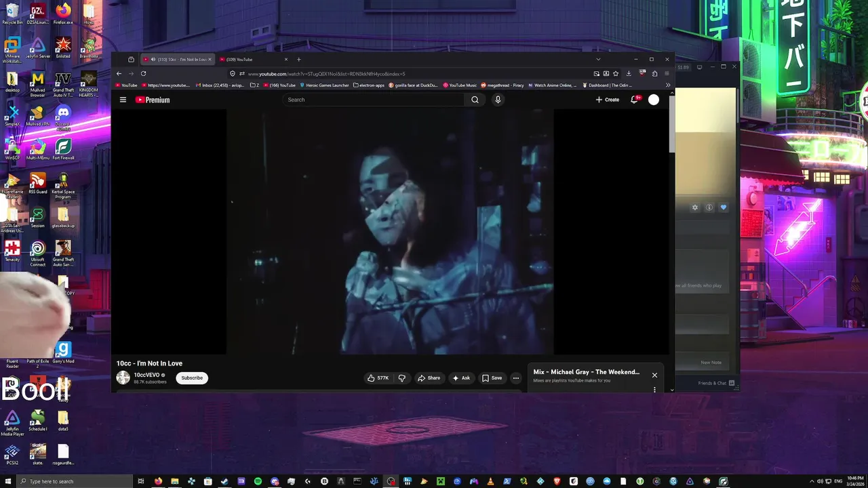Open Discord desktop shortcut

click(63, 117)
